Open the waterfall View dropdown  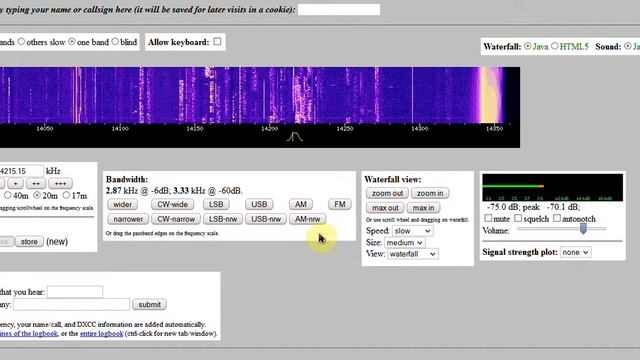[x=412, y=254]
